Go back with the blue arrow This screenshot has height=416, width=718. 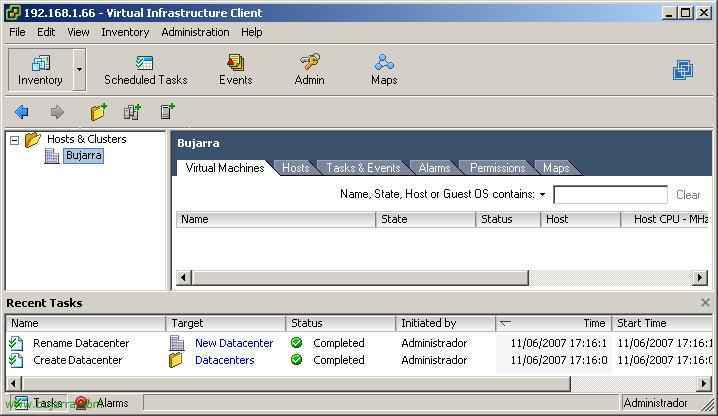point(22,112)
